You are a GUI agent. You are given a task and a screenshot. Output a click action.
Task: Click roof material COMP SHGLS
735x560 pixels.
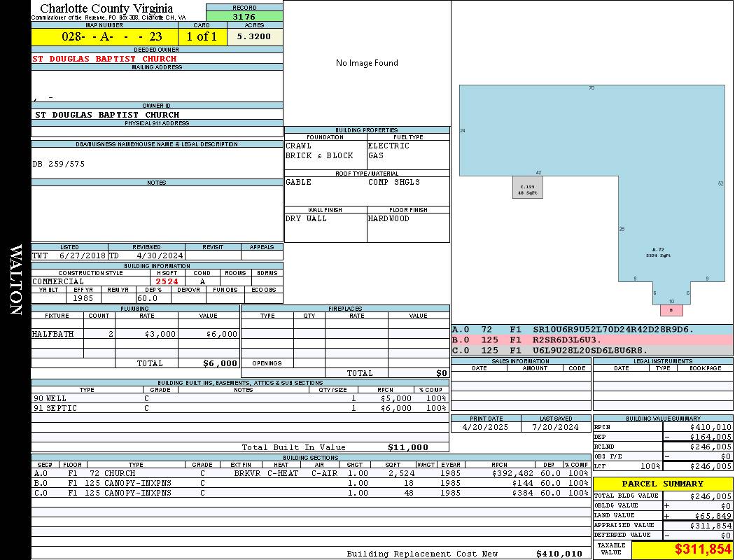tap(394, 182)
